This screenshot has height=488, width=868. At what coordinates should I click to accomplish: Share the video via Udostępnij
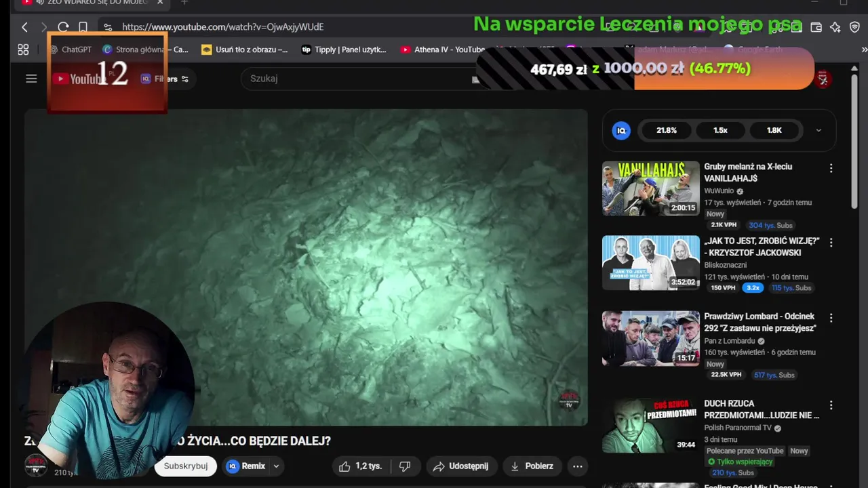(x=460, y=466)
